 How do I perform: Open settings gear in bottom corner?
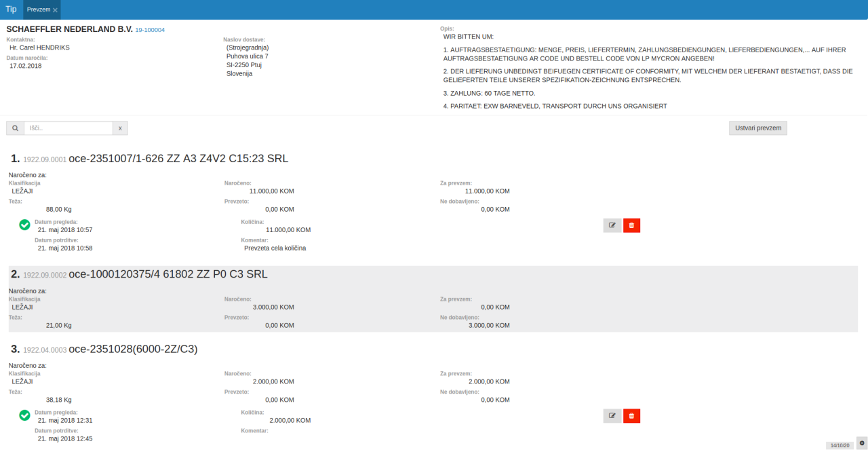tap(861, 442)
